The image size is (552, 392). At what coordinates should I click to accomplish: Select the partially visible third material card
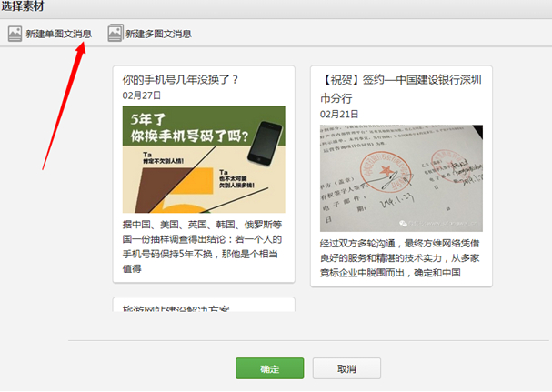(204, 307)
